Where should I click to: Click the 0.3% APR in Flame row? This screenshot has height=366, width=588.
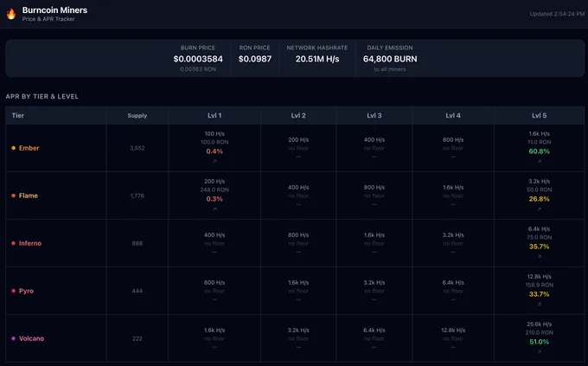click(214, 199)
